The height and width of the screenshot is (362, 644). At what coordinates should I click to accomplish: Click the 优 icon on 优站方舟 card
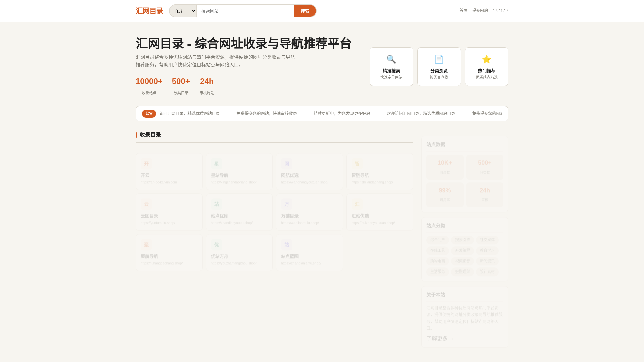click(x=216, y=245)
